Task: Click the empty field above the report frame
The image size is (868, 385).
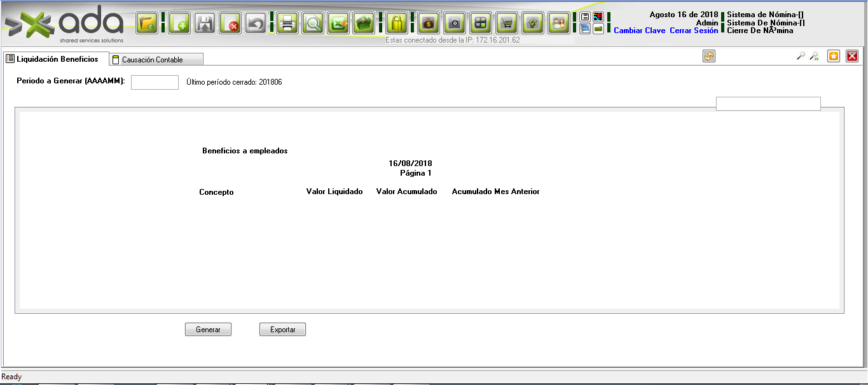Action: [768, 104]
